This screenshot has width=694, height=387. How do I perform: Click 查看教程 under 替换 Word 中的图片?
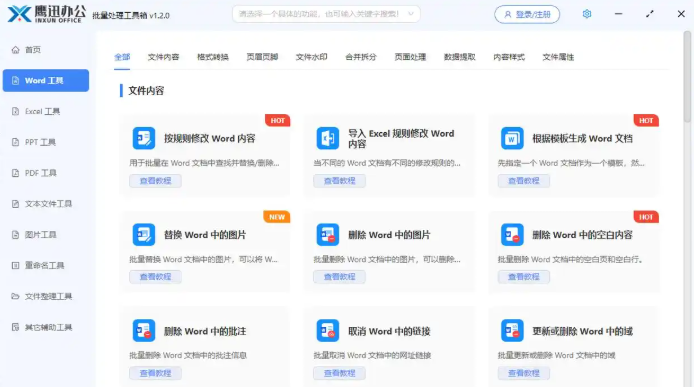click(x=155, y=277)
